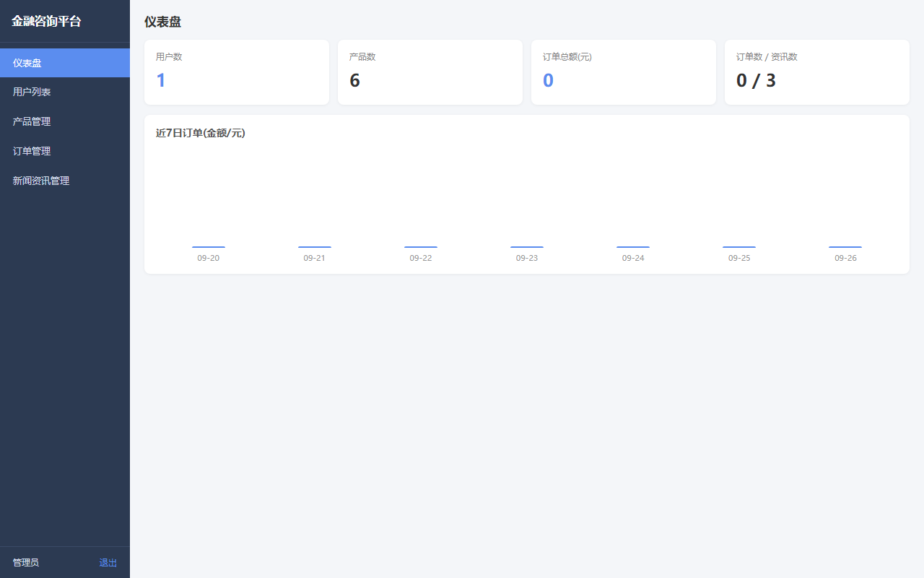
Task: Open 新闻资讯管理 sidebar entry
Action: tap(65, 181)
